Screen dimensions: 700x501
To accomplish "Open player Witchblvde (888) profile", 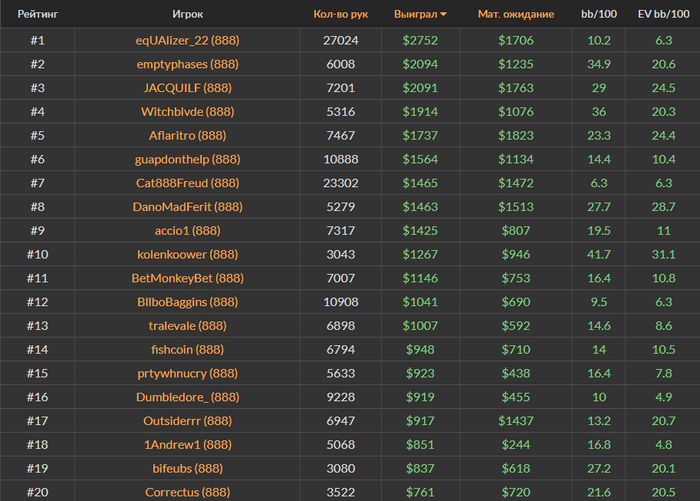I will click(x=188, y=112).
